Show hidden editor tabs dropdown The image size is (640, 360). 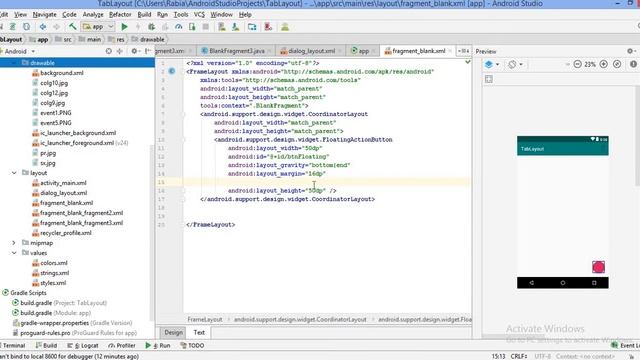click(x=463, y=51)
